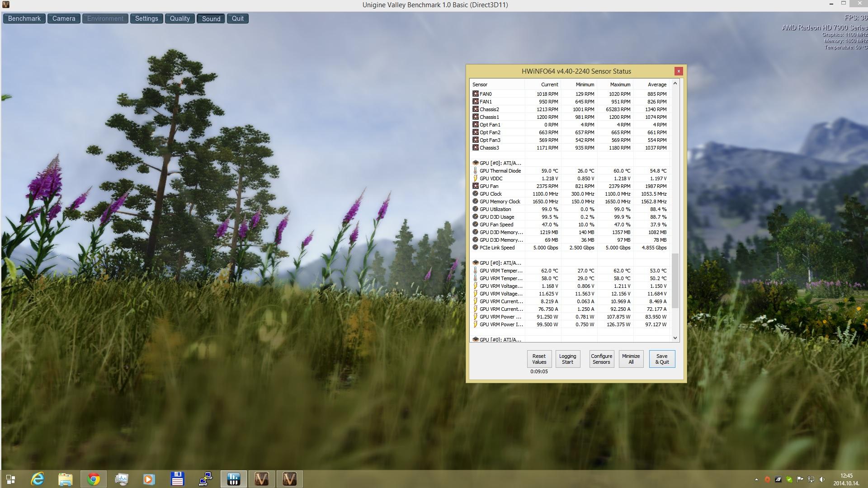Open the Settings menu in Valley

pos(146,19)
